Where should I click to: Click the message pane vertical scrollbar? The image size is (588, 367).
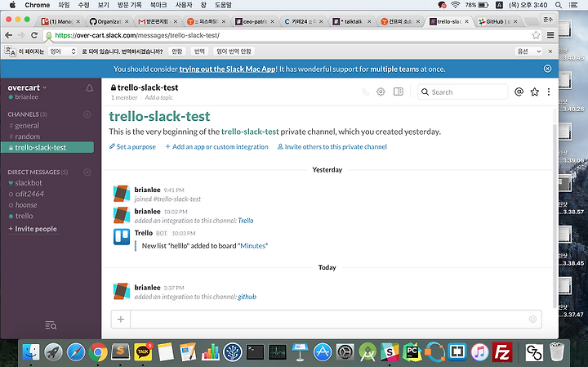pyautogui.click(x=555, y=215)
